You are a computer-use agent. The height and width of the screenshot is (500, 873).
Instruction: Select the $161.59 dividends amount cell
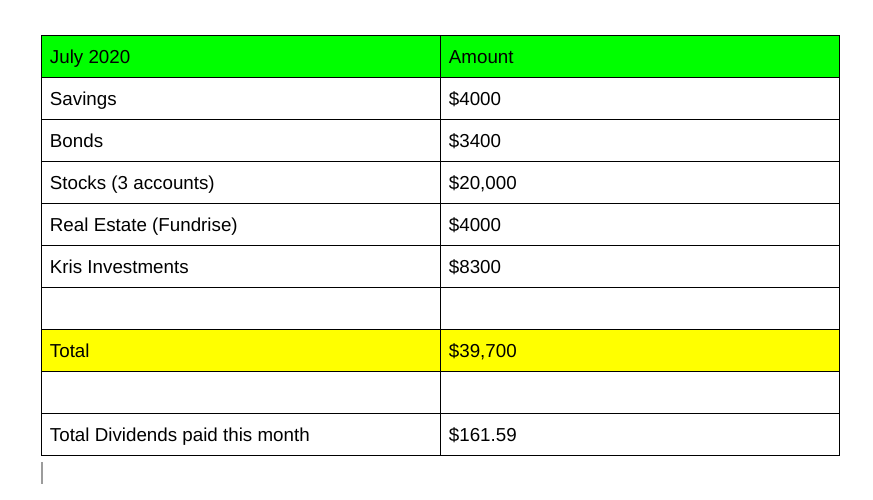[639, 435]
